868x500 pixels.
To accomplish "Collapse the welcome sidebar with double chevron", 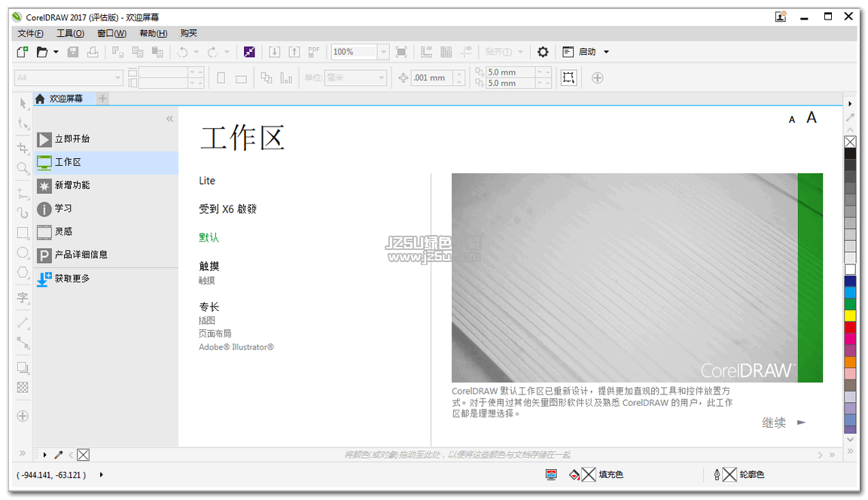I will pos(169,119).
